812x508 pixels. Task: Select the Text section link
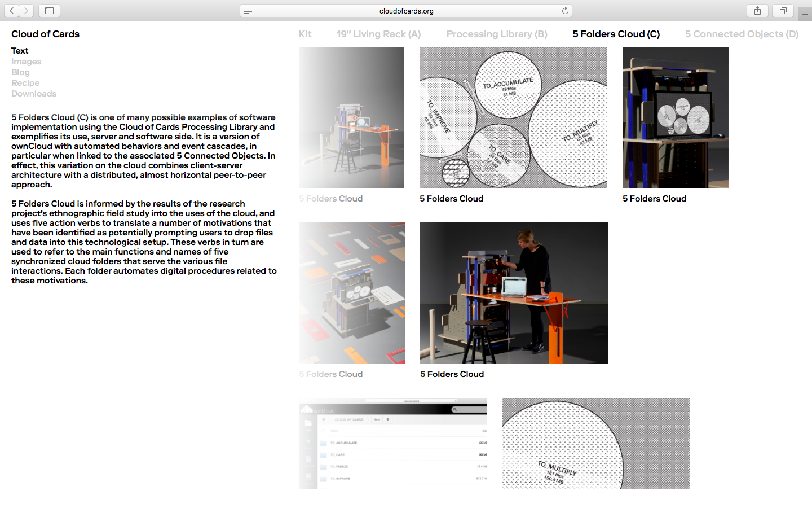(x=20, y=51)
